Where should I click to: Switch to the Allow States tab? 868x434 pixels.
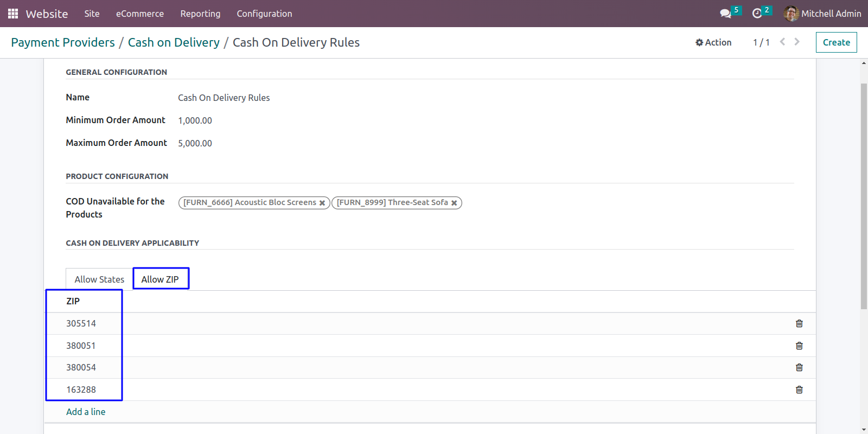click(x=99, y=279)
